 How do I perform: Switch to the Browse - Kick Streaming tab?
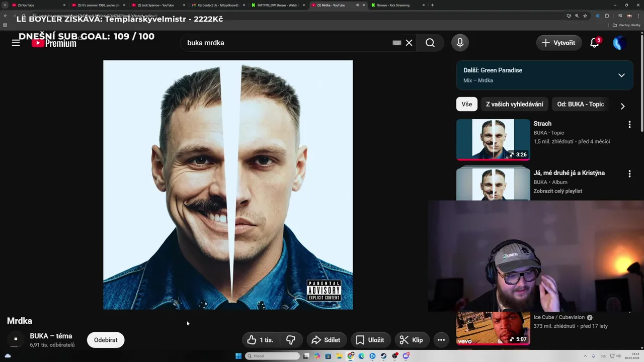396,5
